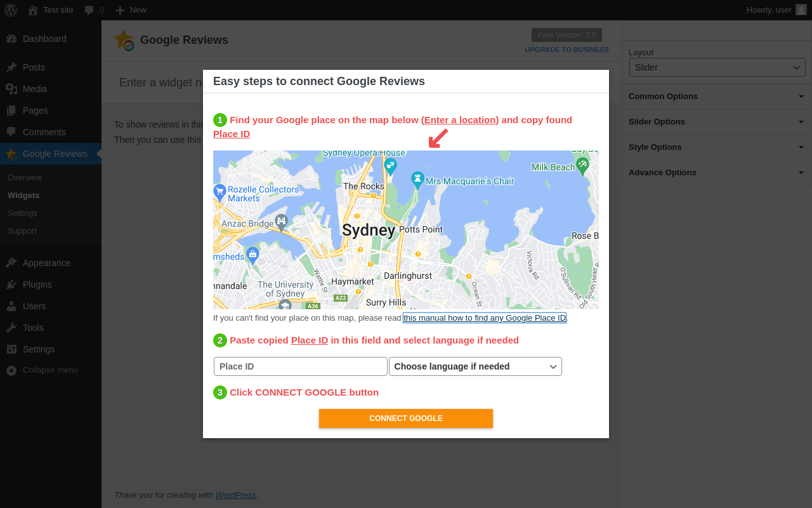
Task: Click The University of Sydney marker
Action: coord(285,305)
